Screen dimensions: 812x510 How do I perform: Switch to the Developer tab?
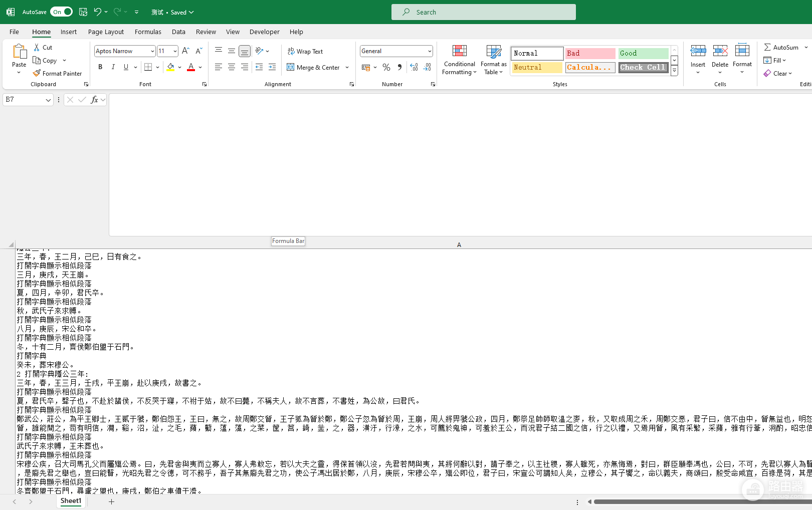pos(265,32)
